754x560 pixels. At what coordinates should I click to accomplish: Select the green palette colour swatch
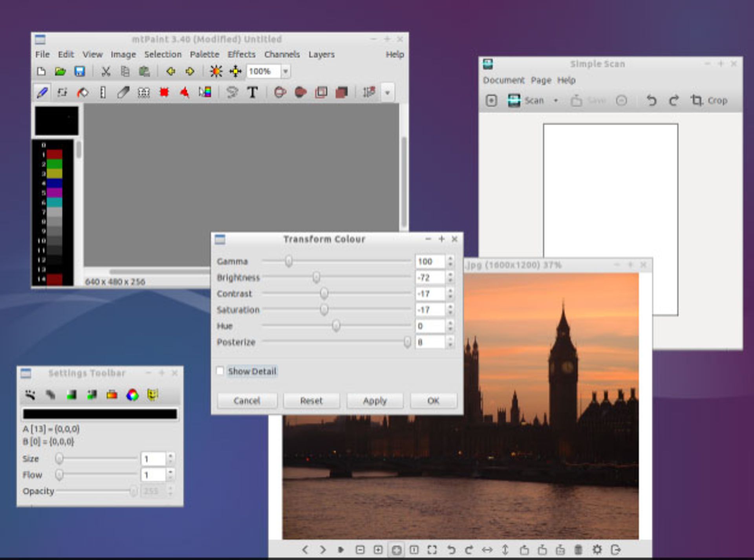point(55,164)
